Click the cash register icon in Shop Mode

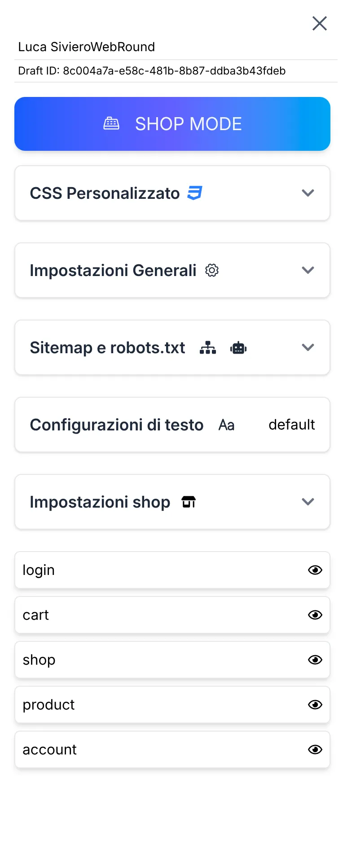click(111, 124)
